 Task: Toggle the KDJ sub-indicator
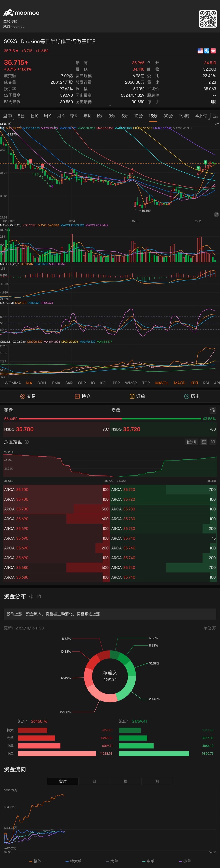(x=194, y=383)
